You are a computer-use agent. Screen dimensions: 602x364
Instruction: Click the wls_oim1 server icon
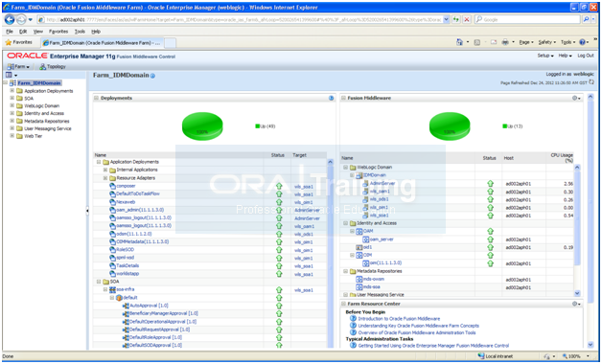[x=365, y=208]
